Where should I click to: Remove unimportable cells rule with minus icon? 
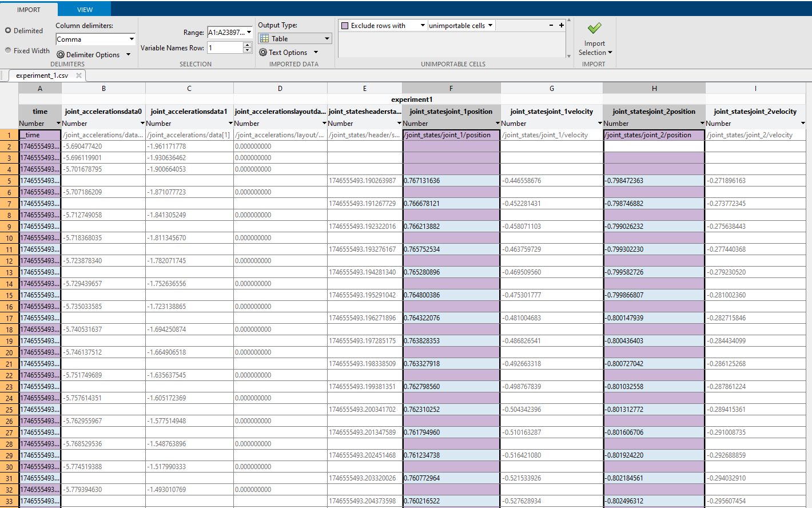pyautogui.click(x=551, y=25)
